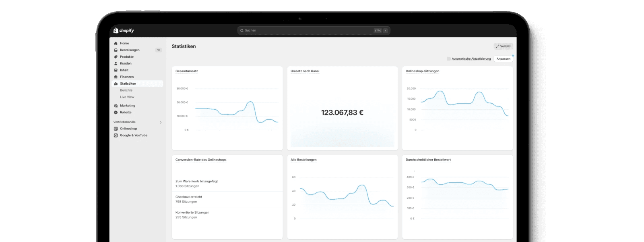Open Durchschnittlicher Bestellwert report title
Viewport: 644px width, 242px height.
(x=428, y=160)
